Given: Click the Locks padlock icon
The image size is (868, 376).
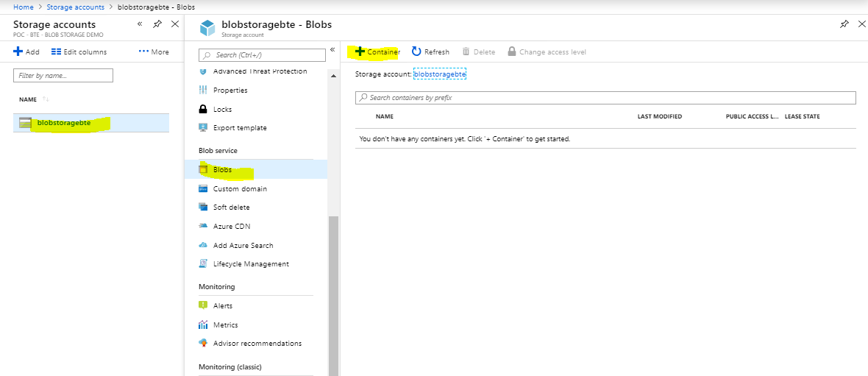Looking at the screenshot, I should [x=202, y=109].
